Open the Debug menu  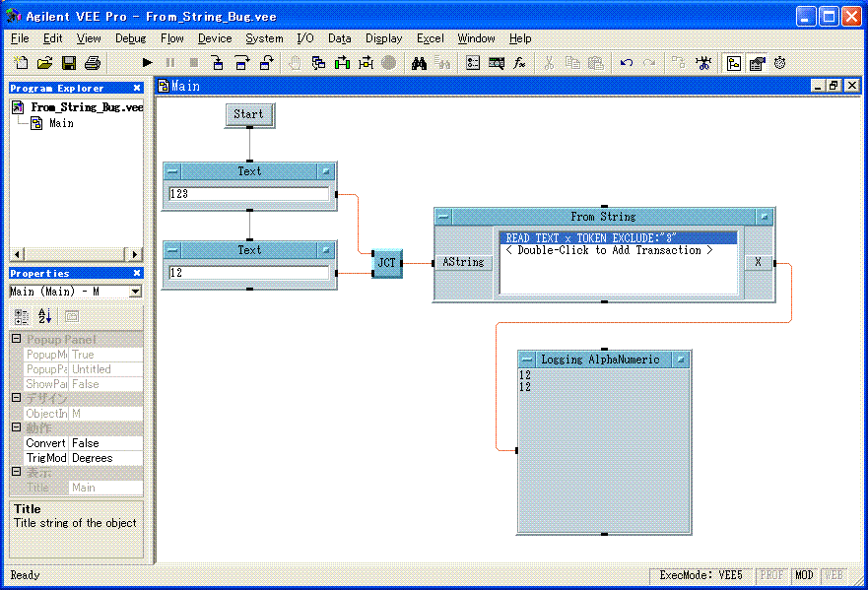130,38
